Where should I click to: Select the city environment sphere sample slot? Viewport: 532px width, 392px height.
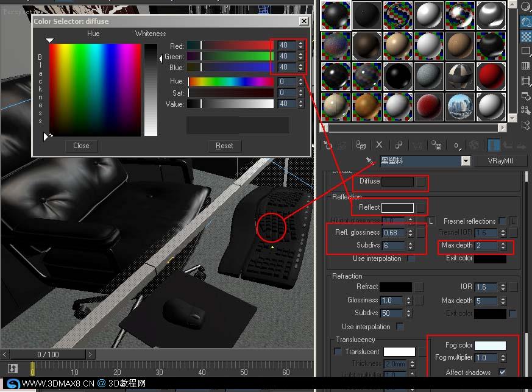point(459,107)
